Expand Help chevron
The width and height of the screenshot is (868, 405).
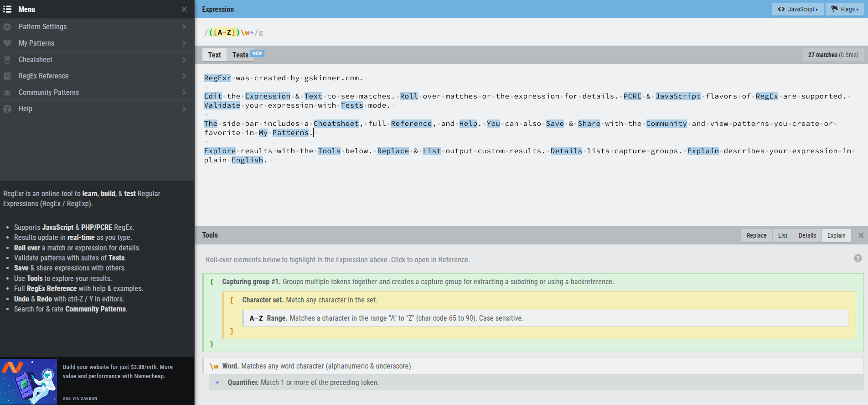click(x=184, y=109)
